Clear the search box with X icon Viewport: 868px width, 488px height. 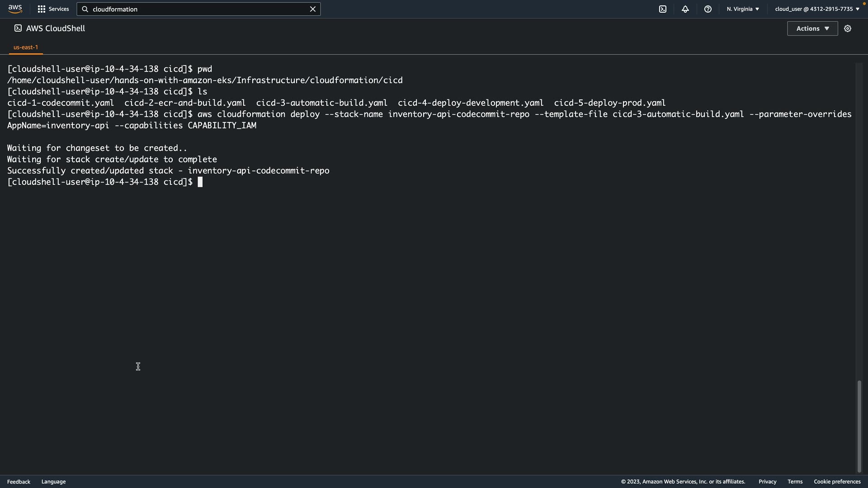coord(312,9)
